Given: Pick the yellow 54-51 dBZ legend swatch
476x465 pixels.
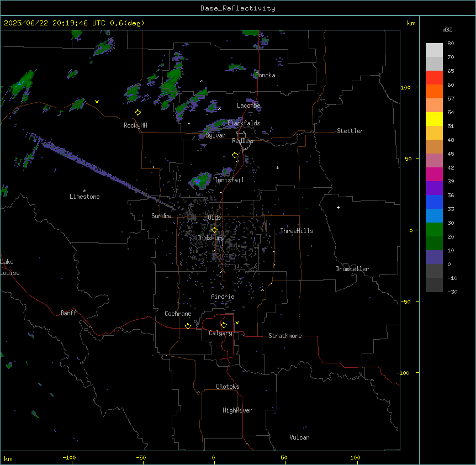Looking at the screenshot, I should pyautogui.click(x=434, y=119).
